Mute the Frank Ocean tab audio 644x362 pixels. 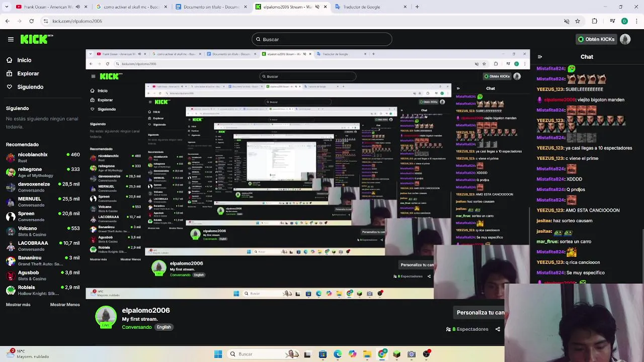[x=77, y=7]
